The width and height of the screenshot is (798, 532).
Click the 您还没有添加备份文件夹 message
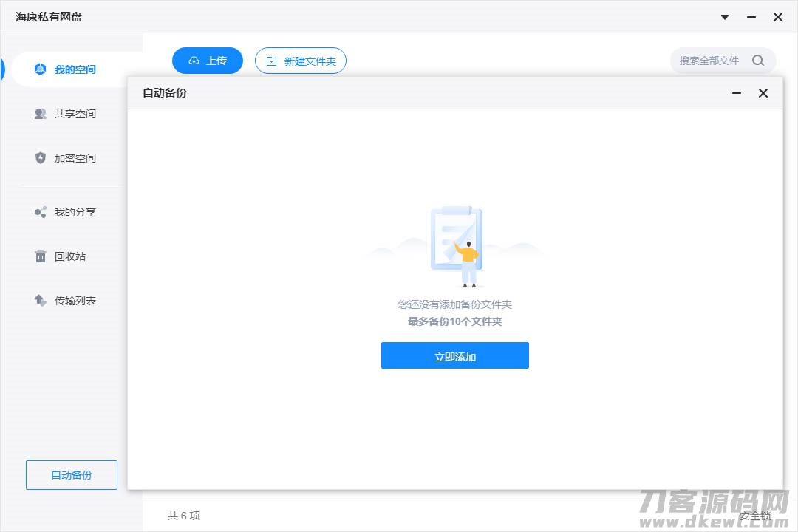coord(455,304)
